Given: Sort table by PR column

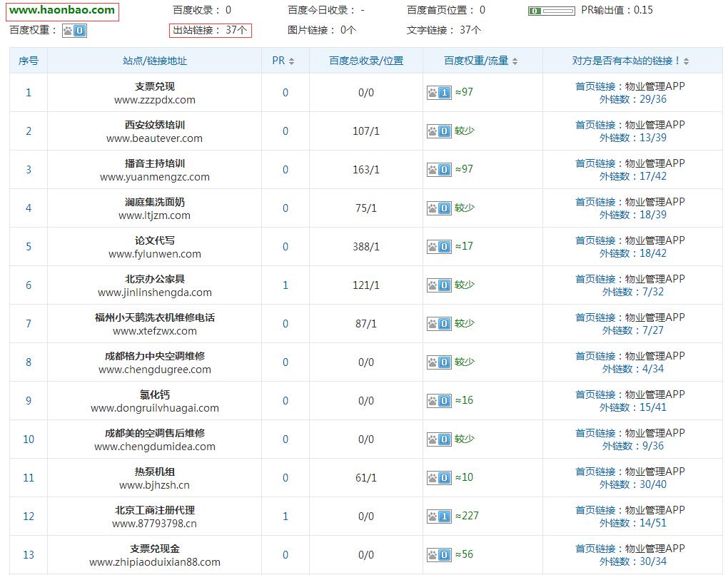Looking at the screenshot, I should pyautogui.click(x=284, y=61).
